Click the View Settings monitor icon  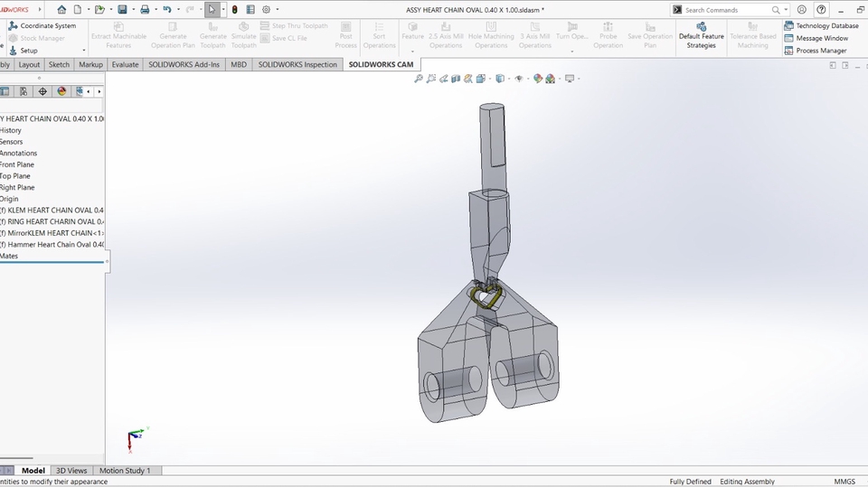point(570,79)
